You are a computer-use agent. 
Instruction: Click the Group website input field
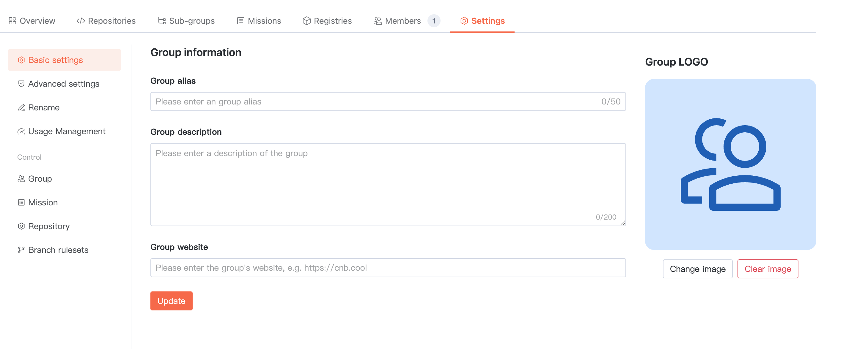tap(388, 268)
